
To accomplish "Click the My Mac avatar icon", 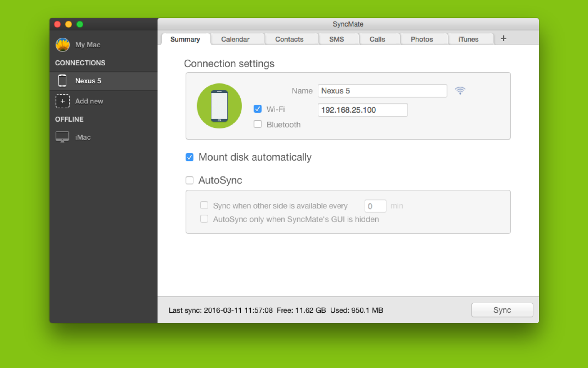I will pos(62,45).
